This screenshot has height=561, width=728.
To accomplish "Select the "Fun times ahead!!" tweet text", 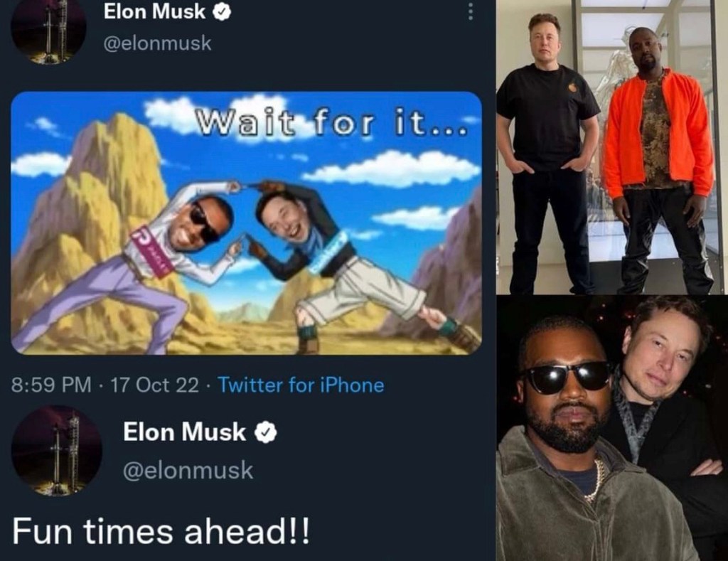I will 160,531.
